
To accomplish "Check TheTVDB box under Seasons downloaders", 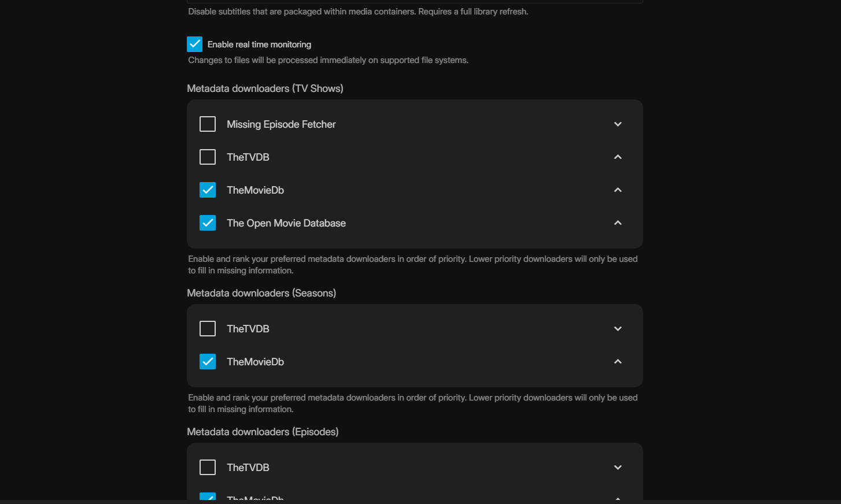I will [x=208, y=329].
